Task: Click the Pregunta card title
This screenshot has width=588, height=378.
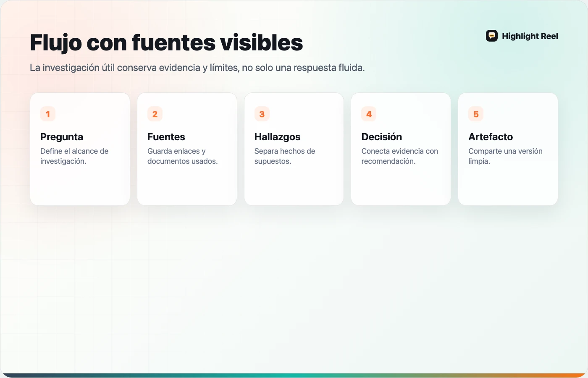Action: (62, 137)
